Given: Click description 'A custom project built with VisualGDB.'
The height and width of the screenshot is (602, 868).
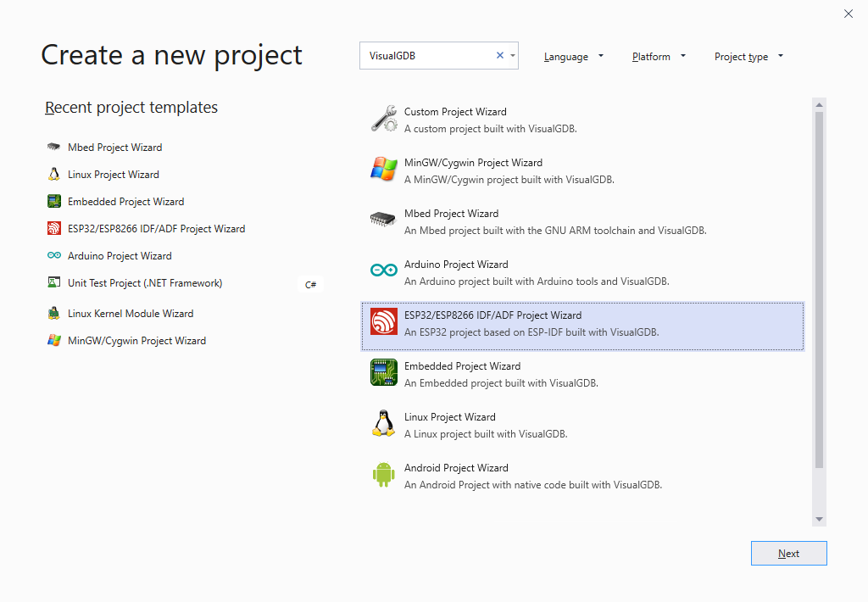Looking at the screenshot, I should (491, 129).
